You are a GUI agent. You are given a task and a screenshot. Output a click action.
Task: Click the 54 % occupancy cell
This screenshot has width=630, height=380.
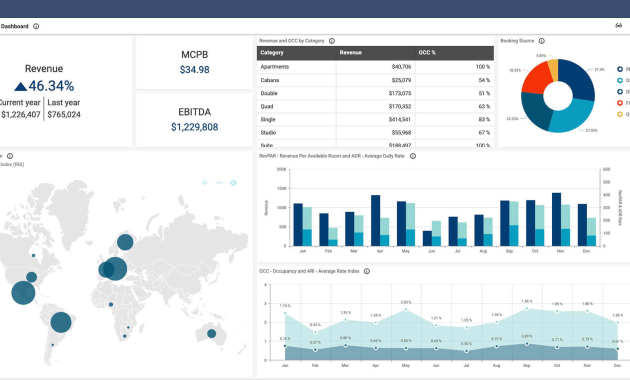pos(454,80)
